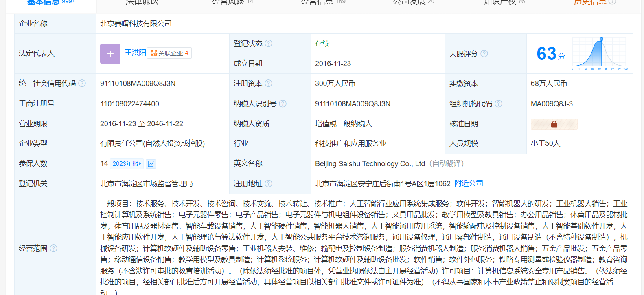Click the English name Beijing Saishu Technology
The width and height of the screenshot is (644, 295).
click(370, 164)
